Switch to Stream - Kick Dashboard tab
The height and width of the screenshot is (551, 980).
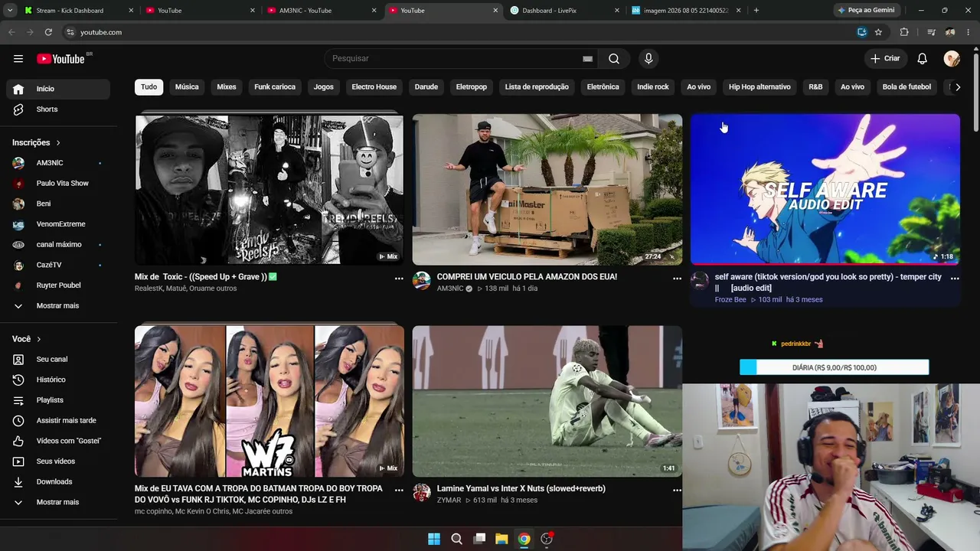(x=80, y=11)
